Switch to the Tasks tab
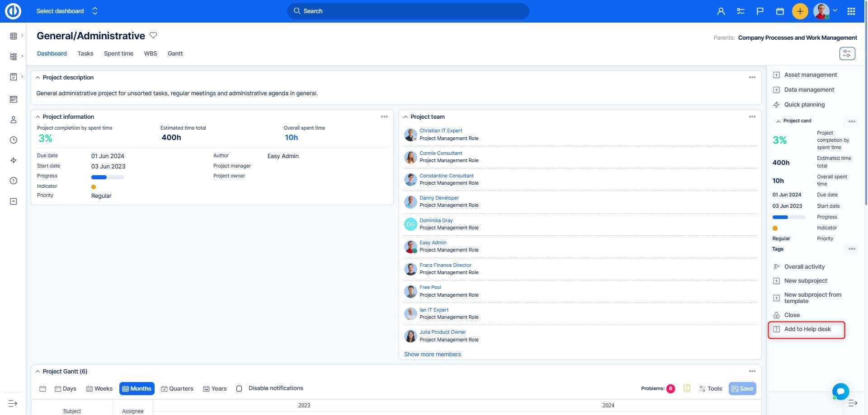This screenshot has height=415, width=868. 85,53
